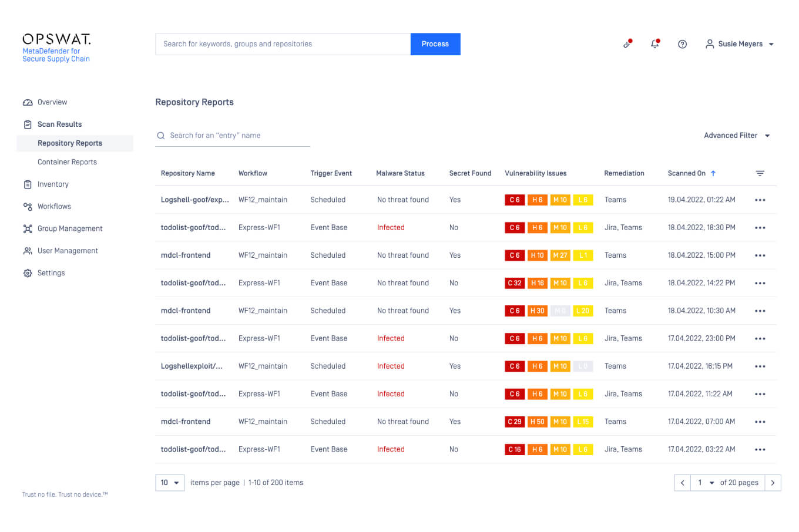
Task: Open the Overview sidebar icon
Action: [28, 102]
